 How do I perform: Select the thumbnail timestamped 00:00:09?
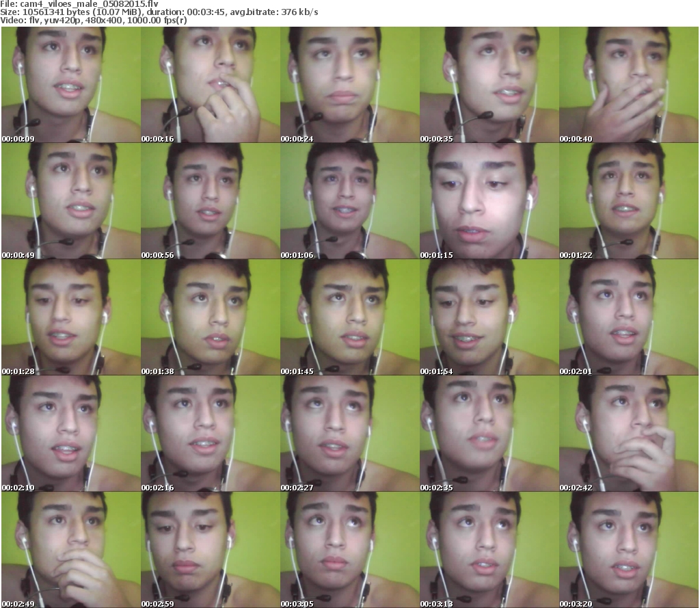71,85
